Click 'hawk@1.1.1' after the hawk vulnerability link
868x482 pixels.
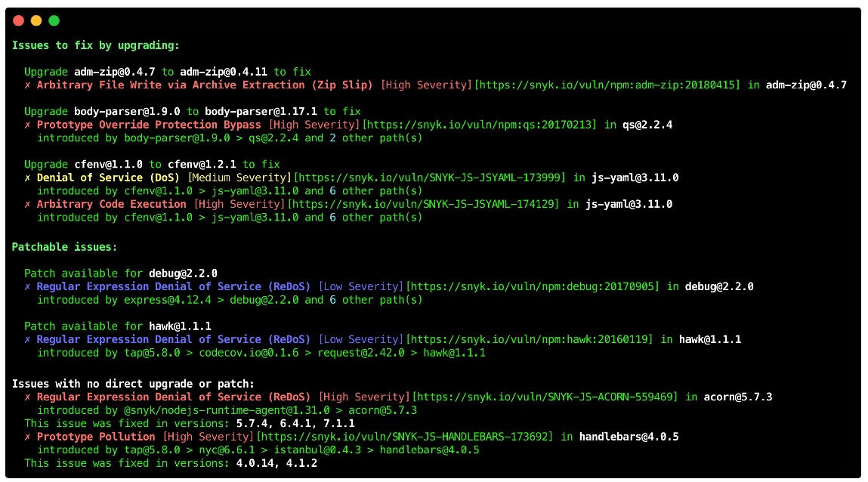tap(710, 340)
